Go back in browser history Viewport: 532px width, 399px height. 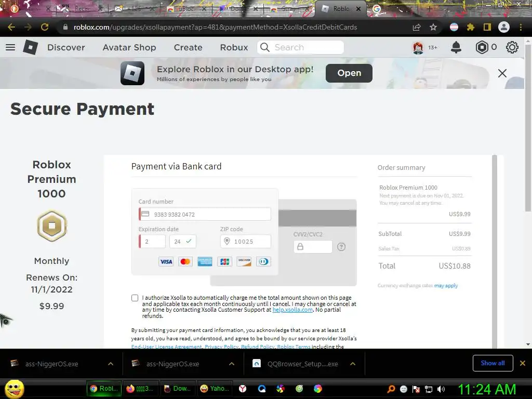[x=11, y=27]
